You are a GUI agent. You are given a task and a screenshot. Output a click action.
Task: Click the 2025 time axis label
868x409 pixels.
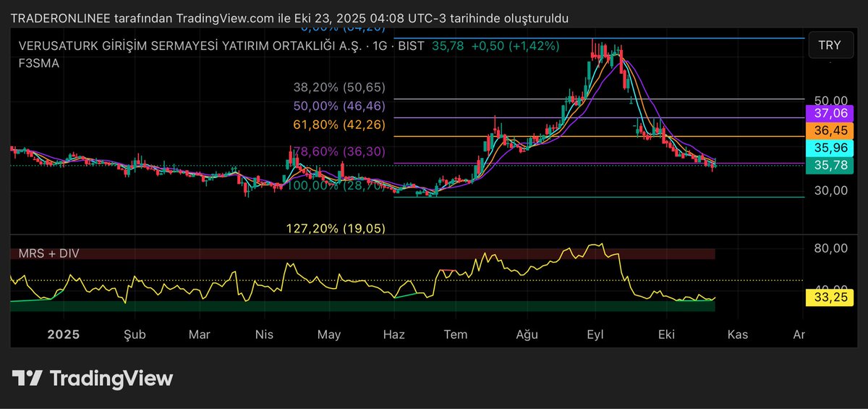(62, 334)
